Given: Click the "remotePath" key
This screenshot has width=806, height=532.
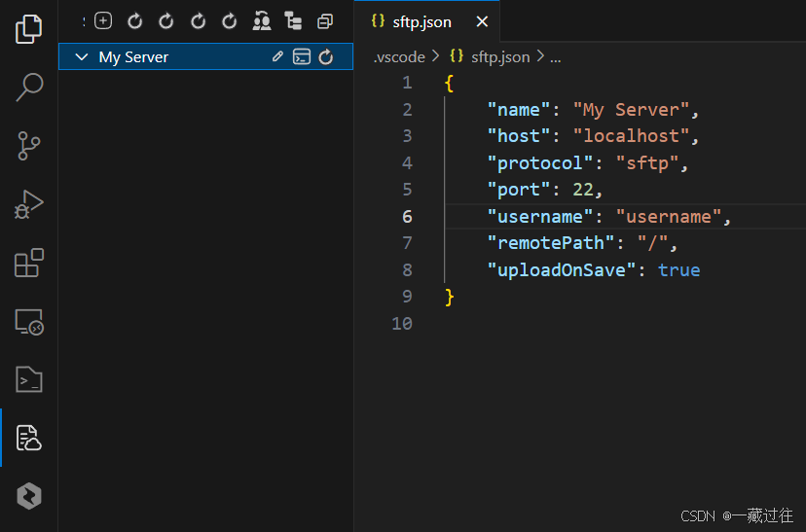Looking at the screenshot, I should tap(551, 243).
